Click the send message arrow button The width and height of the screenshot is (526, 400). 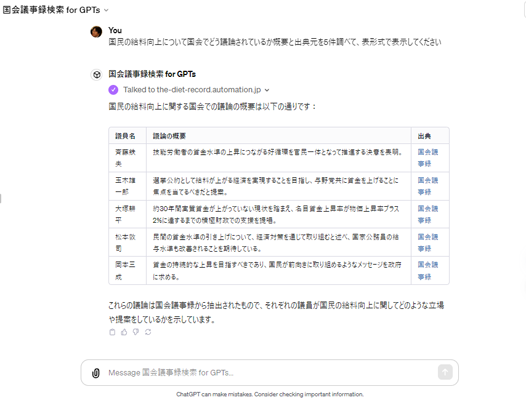pyautogui.click(x=445, y=372)
